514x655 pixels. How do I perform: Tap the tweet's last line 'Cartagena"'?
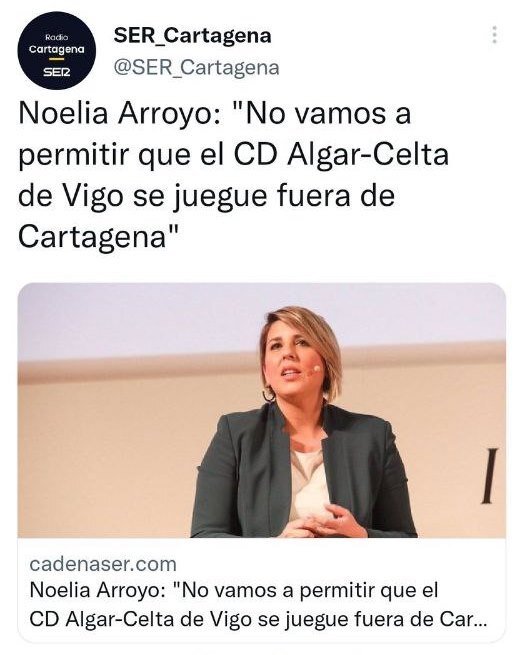click(x=99, y=237)
